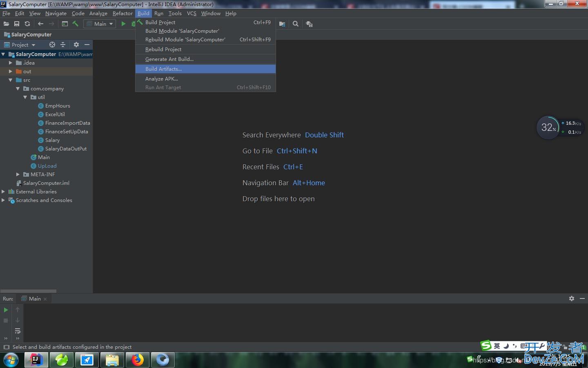Click Collapse All icon in Project panel
Image resolution: width=588 pixels, height=368 pixels.
pos(63,45)
